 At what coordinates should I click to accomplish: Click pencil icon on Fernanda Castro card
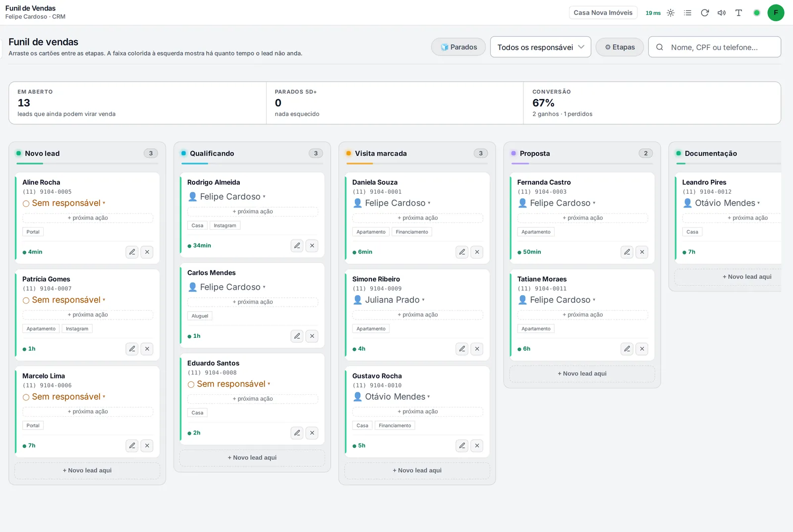pos(627,252)
